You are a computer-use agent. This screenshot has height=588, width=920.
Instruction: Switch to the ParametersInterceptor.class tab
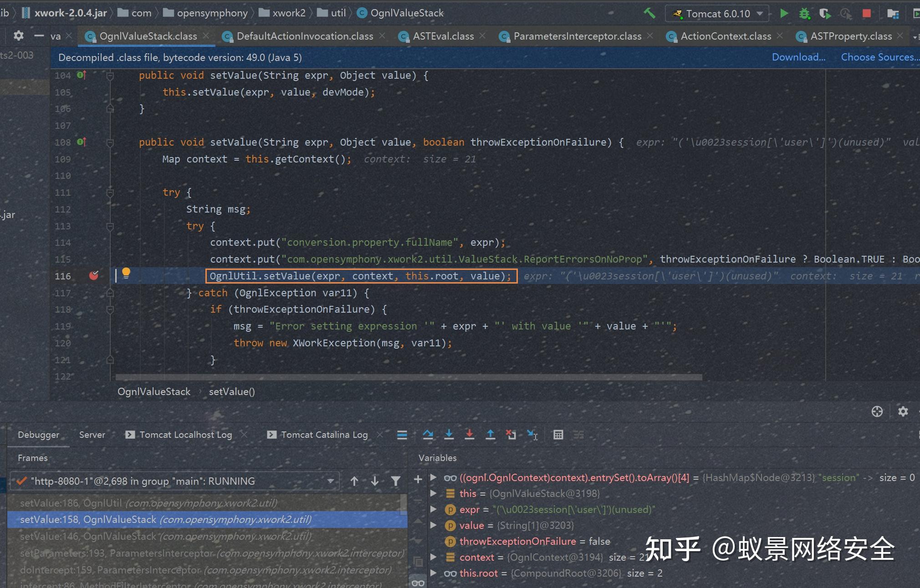pyautogui.click(x=577, y=36)
